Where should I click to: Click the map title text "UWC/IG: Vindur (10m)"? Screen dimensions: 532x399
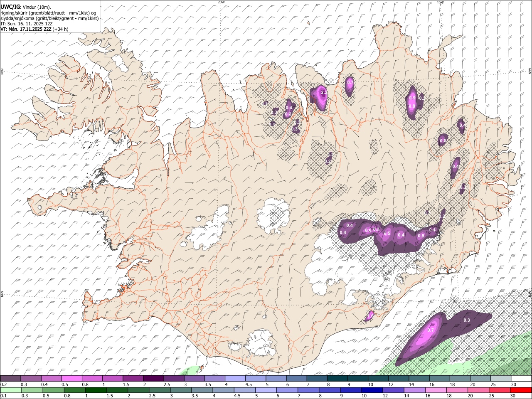tap(25, 6)
